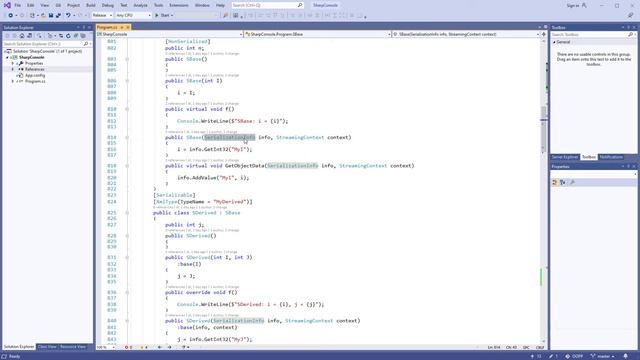
Task: Open the Tools menu
Action: (158, 5)
